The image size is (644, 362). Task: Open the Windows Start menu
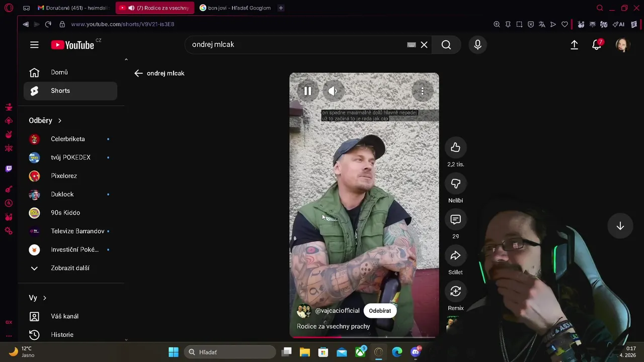(x=173, y=352)
